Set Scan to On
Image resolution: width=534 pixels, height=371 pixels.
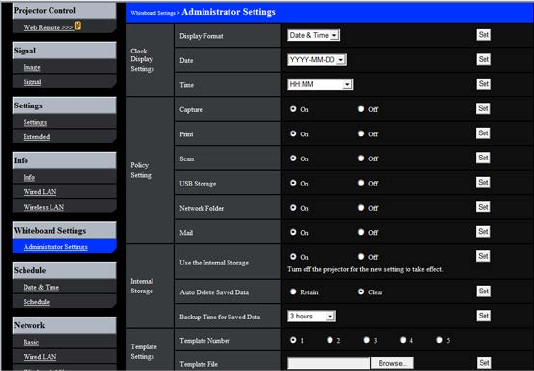tap(293, 158)
